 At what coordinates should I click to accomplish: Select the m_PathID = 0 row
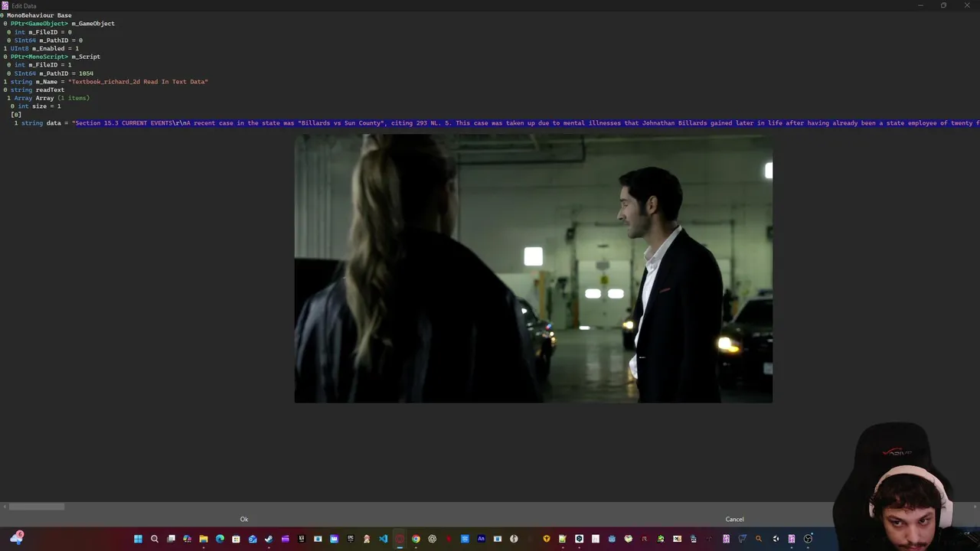pos(45,41)
